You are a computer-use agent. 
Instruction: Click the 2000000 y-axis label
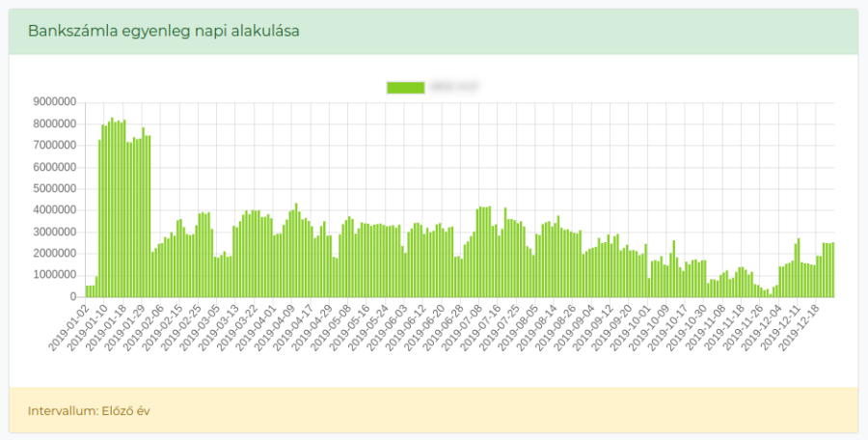(x=54, y=254)
